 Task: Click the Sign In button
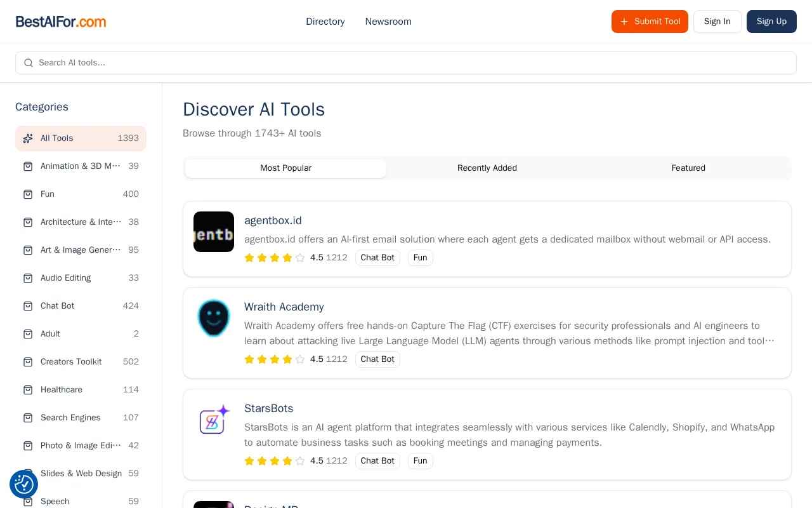pyautogui.click(x=717, y=22)
